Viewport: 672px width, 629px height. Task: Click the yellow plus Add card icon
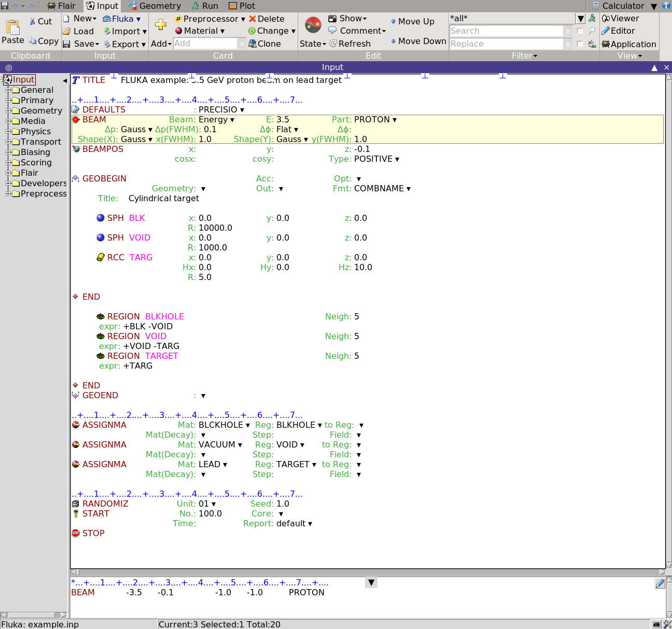pos(161,25)
